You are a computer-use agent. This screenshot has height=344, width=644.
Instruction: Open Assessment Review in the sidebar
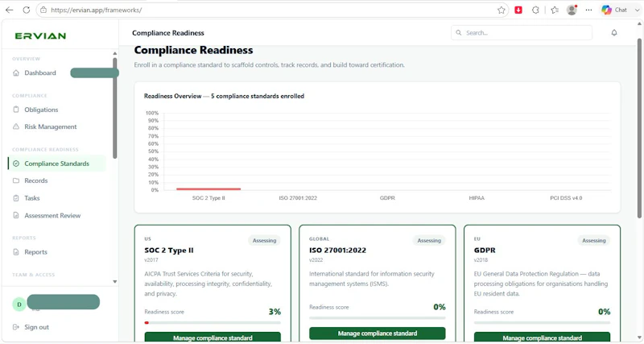click(x=52, y=215)
